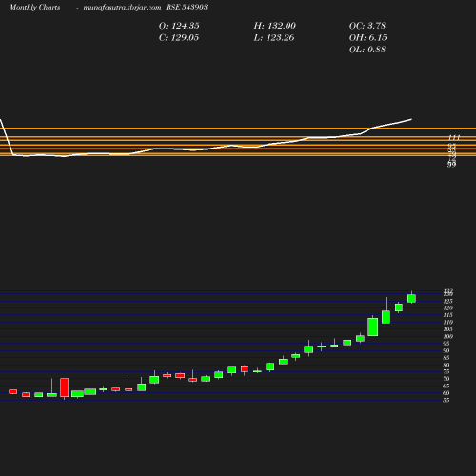Click the latest green candle near 129

411,298
